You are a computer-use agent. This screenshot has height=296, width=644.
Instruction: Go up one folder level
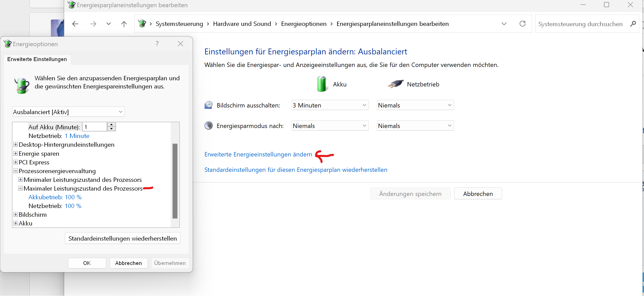tap(124, 24)
